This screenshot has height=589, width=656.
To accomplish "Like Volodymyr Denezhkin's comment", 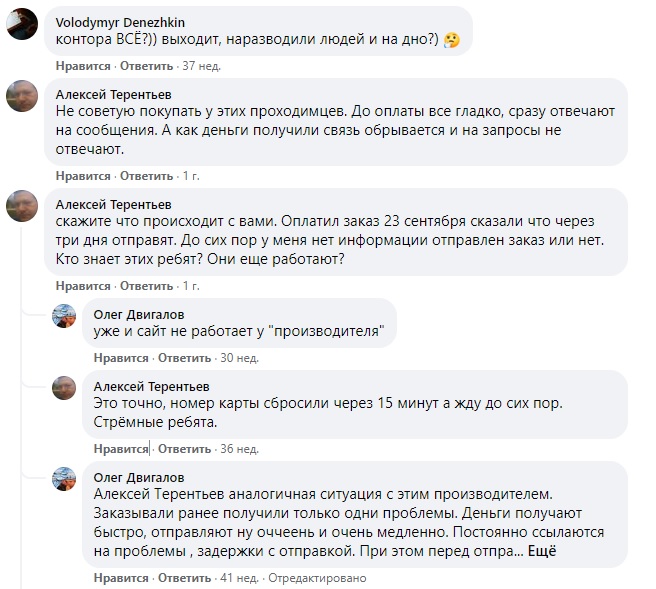I will click(83, 66).
